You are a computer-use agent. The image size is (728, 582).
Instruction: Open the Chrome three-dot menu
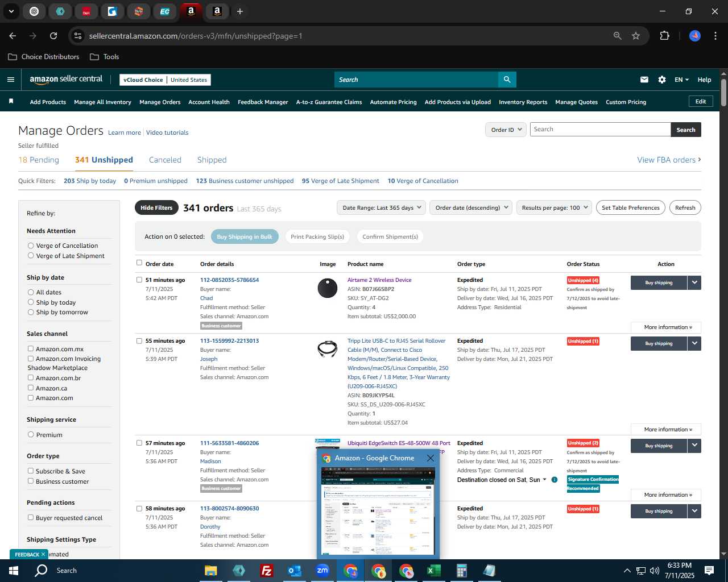click(x=714, y=36)
